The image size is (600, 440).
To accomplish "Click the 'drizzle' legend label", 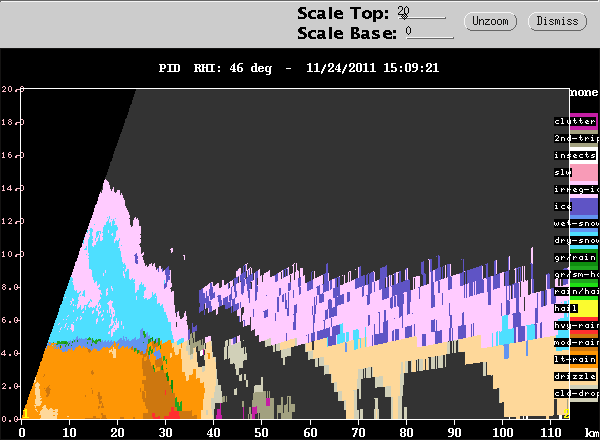I will click(x=575, y=376).
